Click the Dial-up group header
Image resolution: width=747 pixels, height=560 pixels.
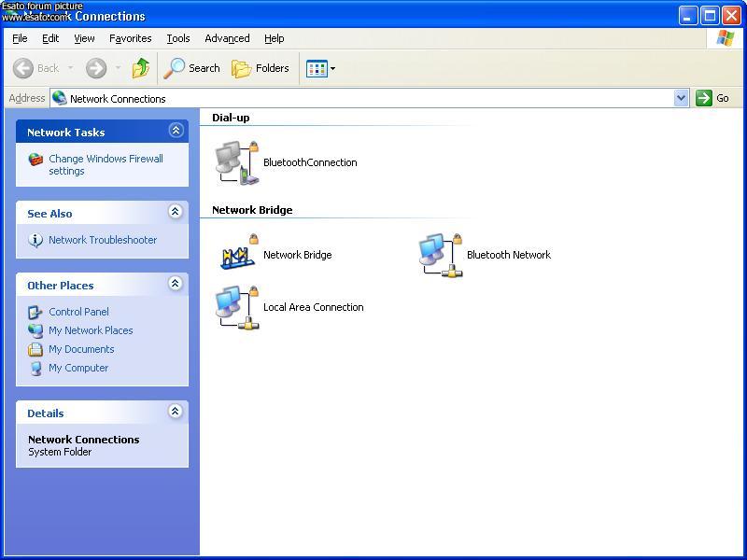(231, 118)
